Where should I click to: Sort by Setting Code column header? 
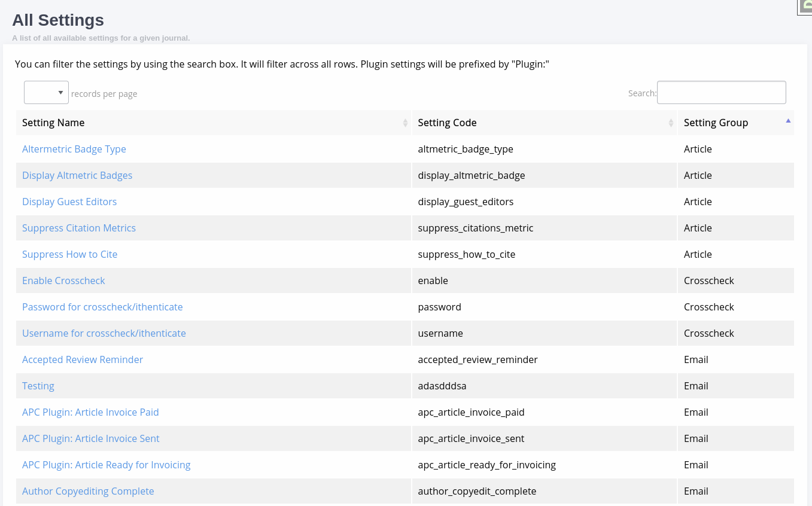(x=545, y=123)
